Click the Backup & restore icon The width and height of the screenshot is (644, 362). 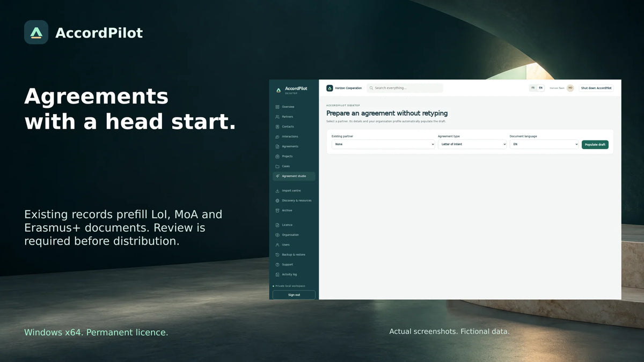coord(277,255)
